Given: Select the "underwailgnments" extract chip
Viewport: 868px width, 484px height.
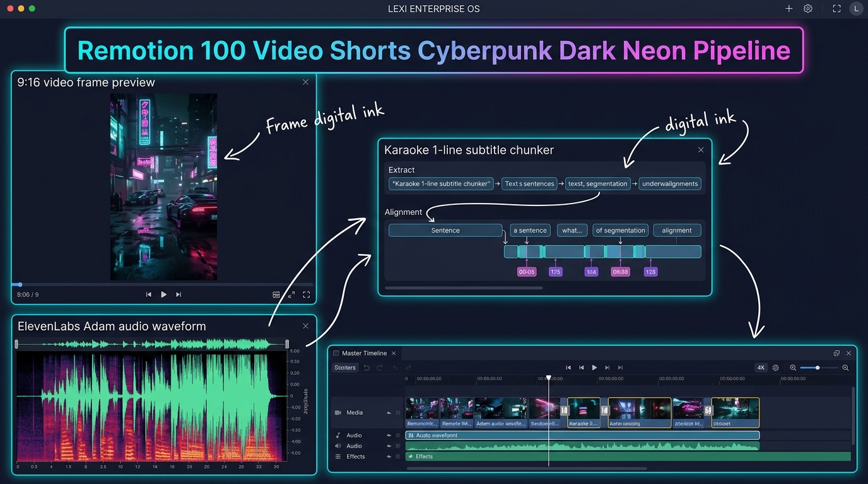Looking at the screenshot, I should pos(670,184).
